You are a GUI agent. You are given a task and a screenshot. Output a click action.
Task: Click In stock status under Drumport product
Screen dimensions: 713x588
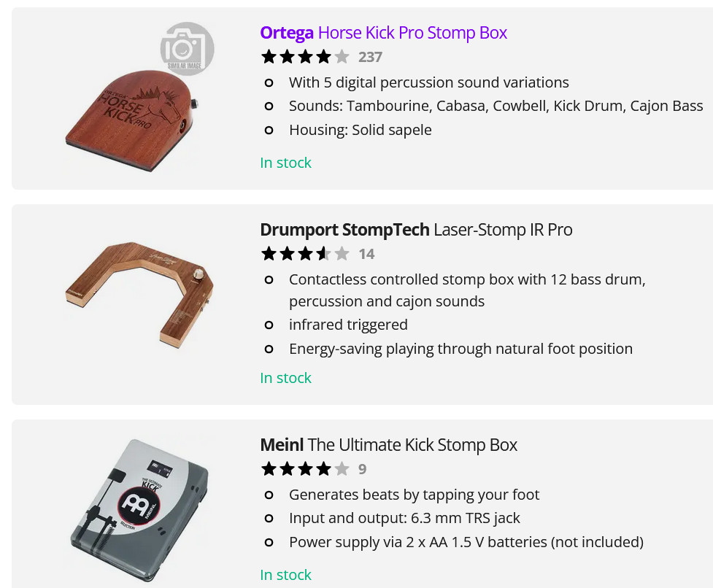tap(285, 378)
